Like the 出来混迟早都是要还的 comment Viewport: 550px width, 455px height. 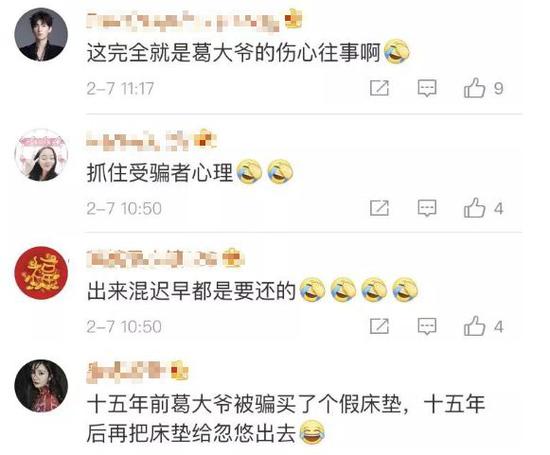click(474, 326)
